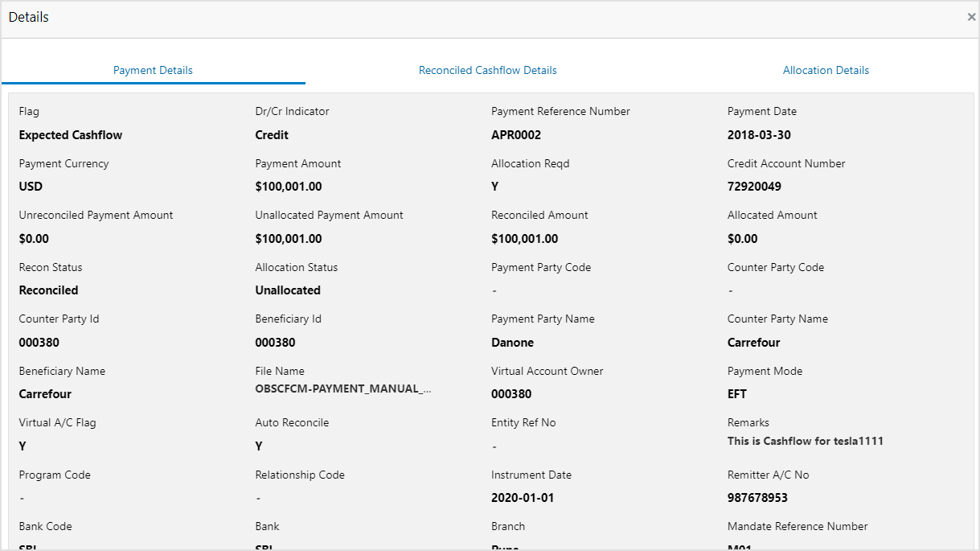Click Allocation Status value Unallocated
Screen dimensions: 980x551
(288, 290)
